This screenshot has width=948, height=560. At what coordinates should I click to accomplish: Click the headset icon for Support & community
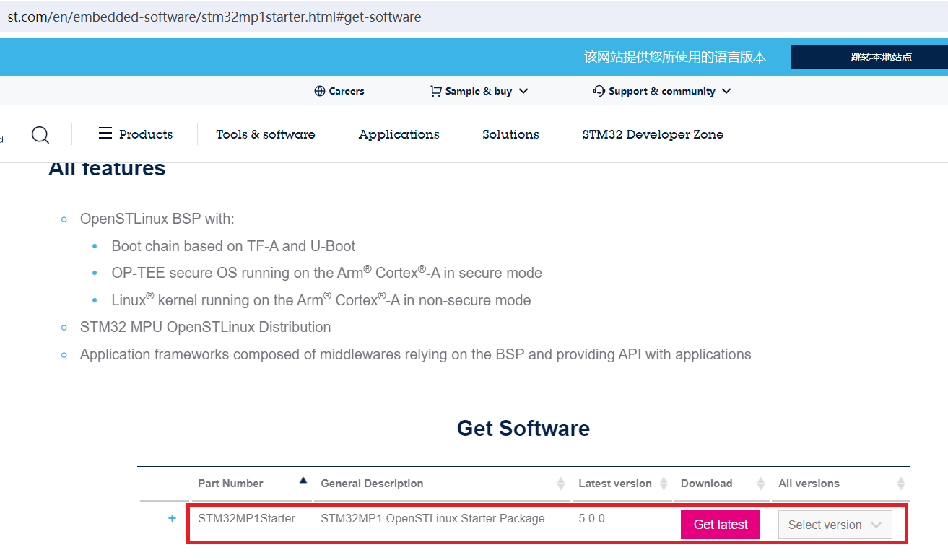coord(599,91)
